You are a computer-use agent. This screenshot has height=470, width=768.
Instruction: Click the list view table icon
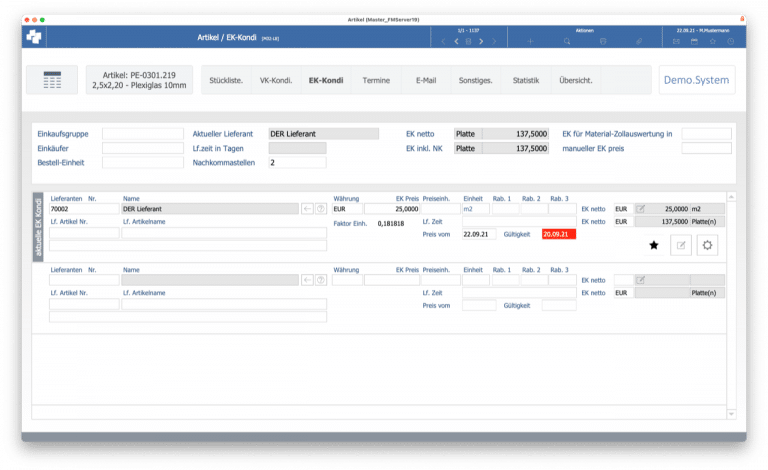tap(52, 79)
